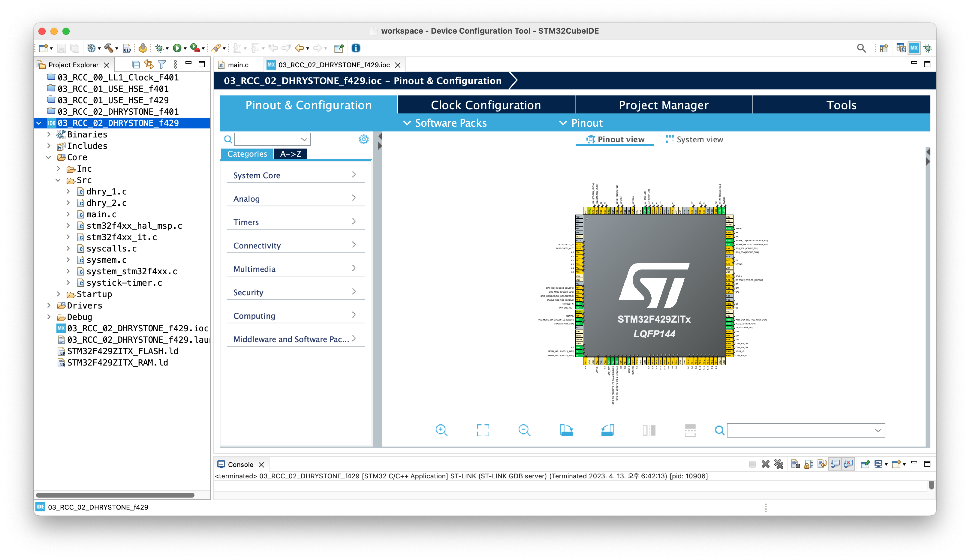This screenshot has height=560, width=970.
Task: Click the External Tools run icon
Action: click(x=195, y=48)
